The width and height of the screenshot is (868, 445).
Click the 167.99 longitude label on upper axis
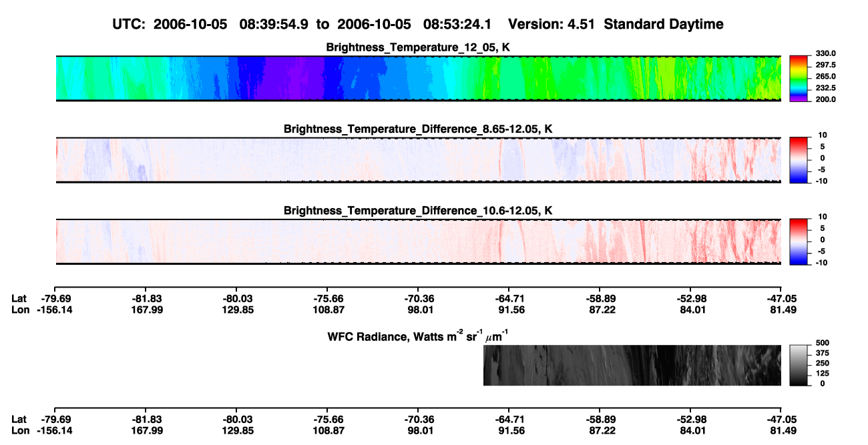click(x=146, y=310)
